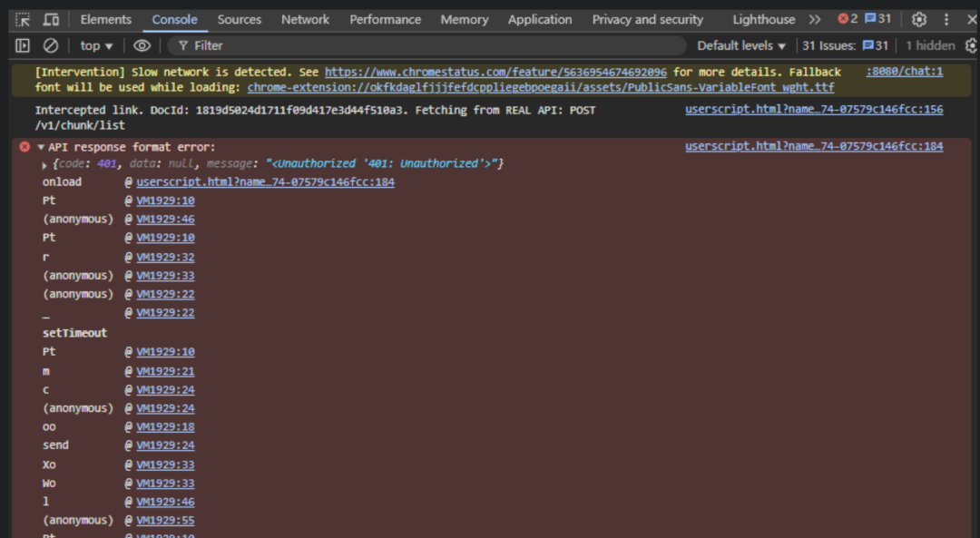Activate the inspect element picker icon
This screenshot has height=538, width=980.
pos(23,19)
